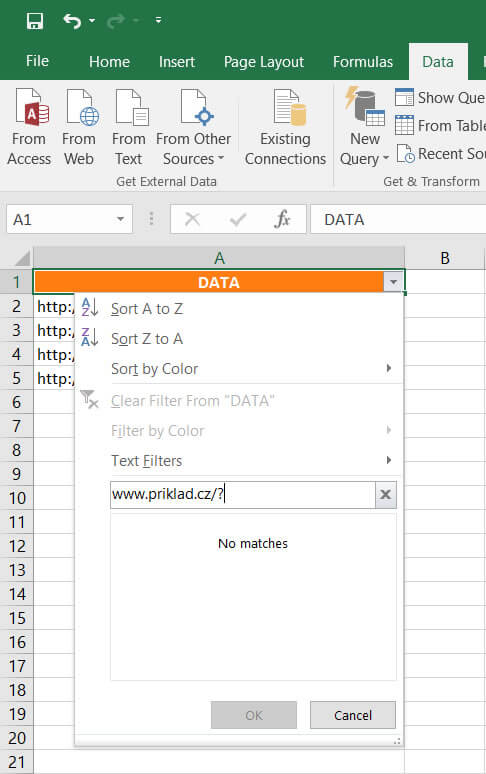Click the OK button in filter menu
Image resolution: width=486 pixels, height=774 pixels.
[254, 715]
